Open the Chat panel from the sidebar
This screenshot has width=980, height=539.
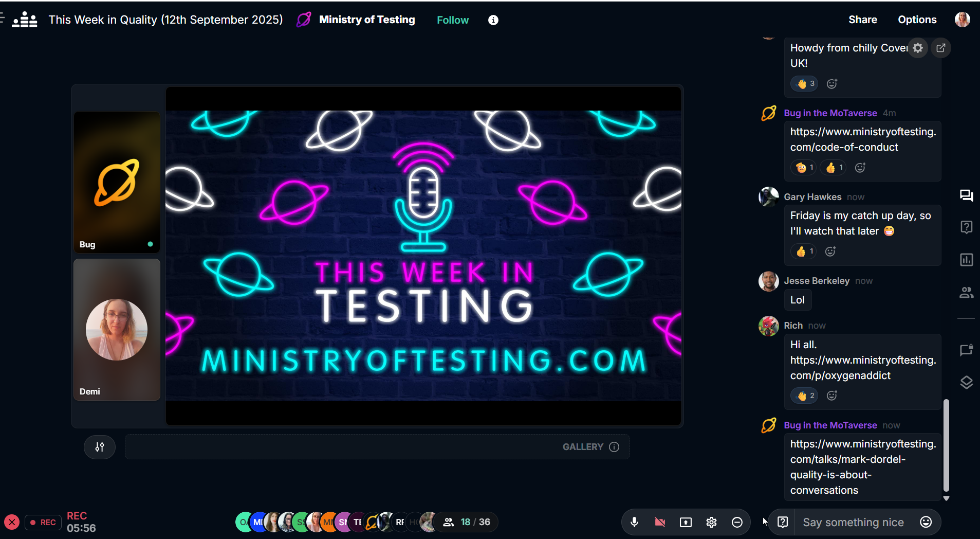click(x=966, y=195)
